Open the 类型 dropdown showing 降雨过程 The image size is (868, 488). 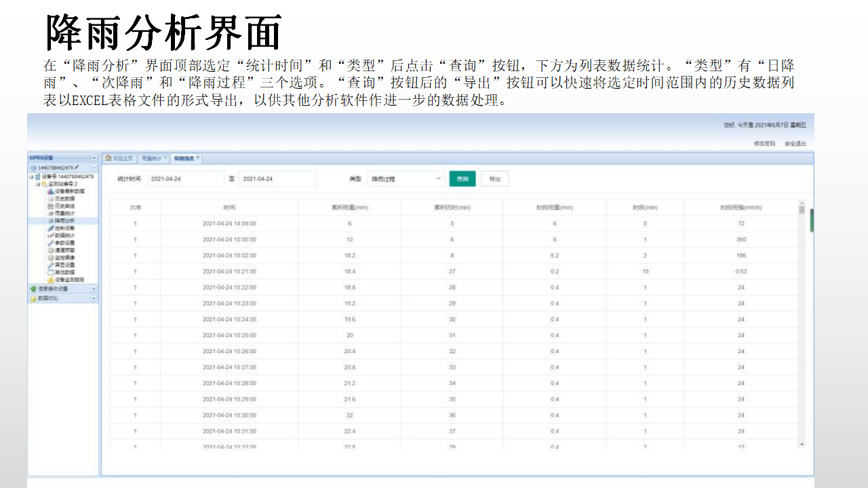point(406,179)
